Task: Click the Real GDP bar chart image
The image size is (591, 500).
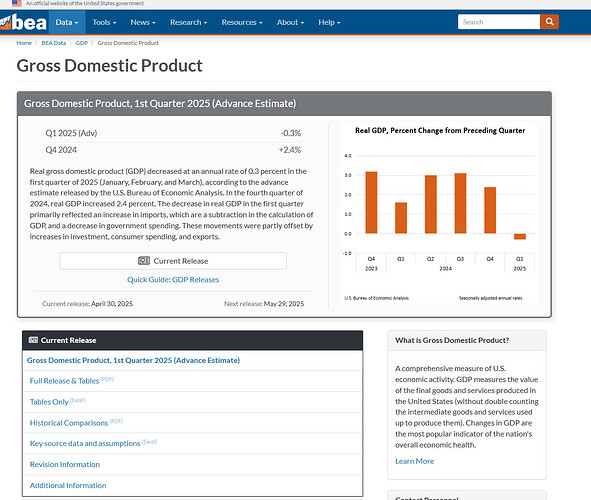Action: [439, 213]
